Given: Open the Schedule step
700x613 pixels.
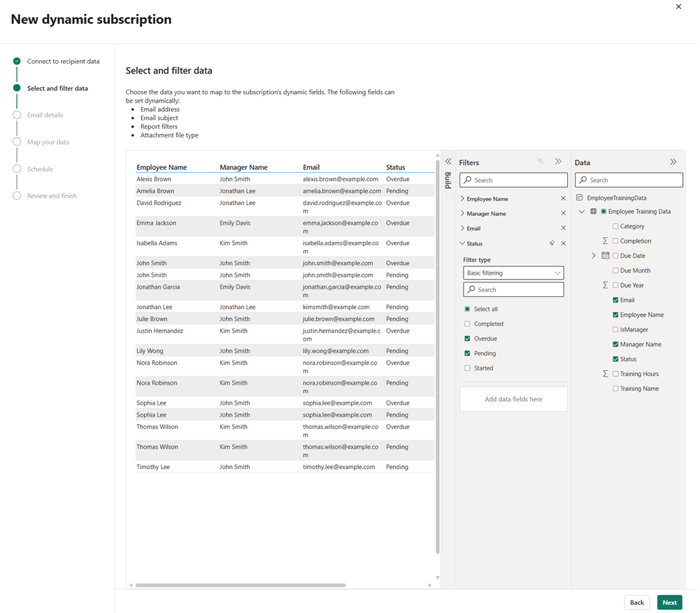Looking at the screenshot, I should click(x=40, y=168).
